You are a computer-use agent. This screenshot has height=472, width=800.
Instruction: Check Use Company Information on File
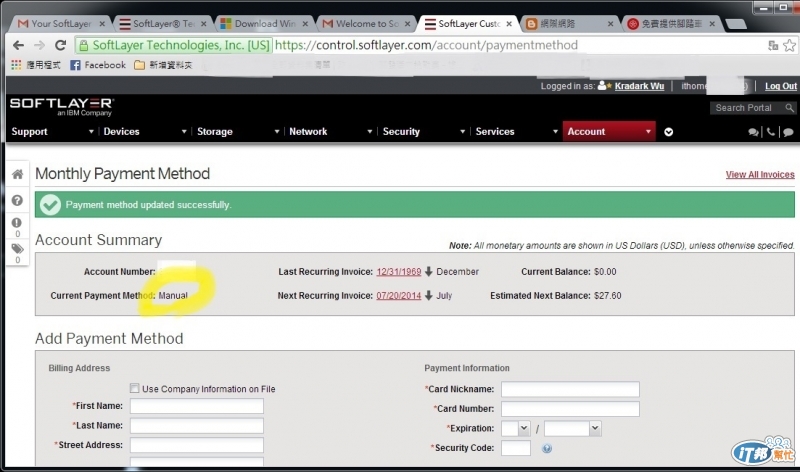pos(134,388)
